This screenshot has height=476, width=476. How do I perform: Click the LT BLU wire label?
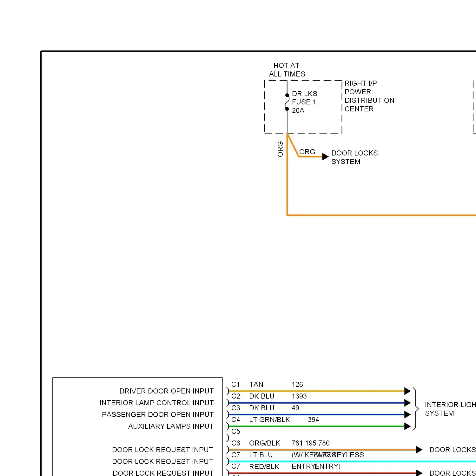261,455
